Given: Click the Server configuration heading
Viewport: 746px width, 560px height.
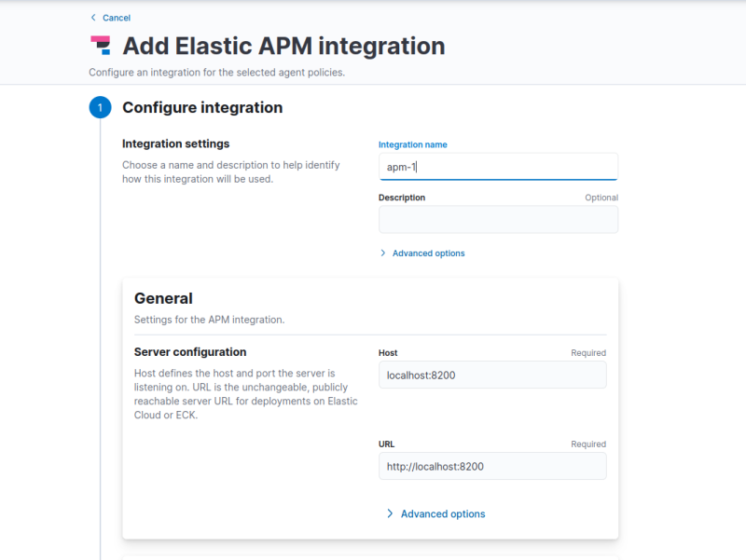Looking at the screenshot, I should point(190,352).
